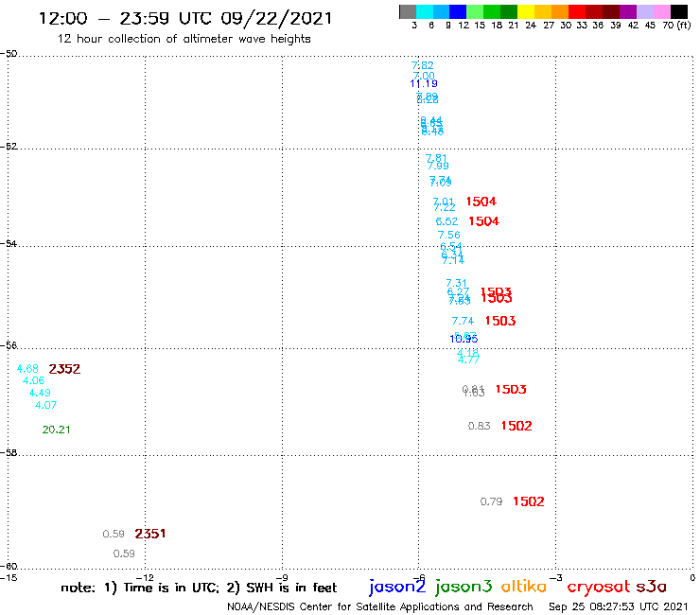Click the altika satellite legend label

pos(524,587)
